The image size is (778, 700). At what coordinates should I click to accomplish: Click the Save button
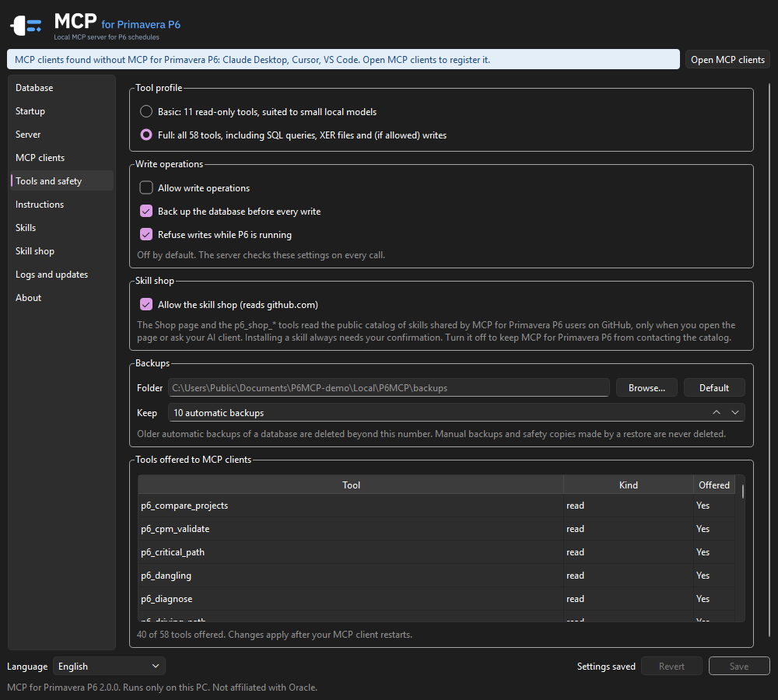point(739,667)
